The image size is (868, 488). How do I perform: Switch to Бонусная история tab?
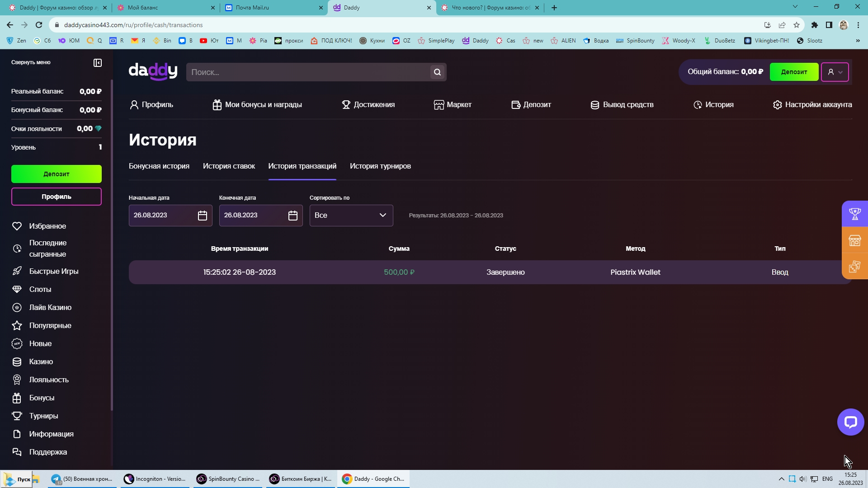159,166
